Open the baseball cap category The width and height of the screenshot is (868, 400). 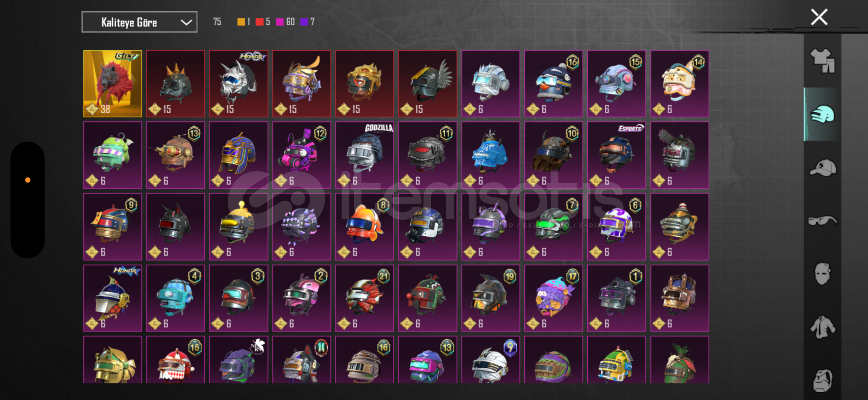[x=822, y=167]
